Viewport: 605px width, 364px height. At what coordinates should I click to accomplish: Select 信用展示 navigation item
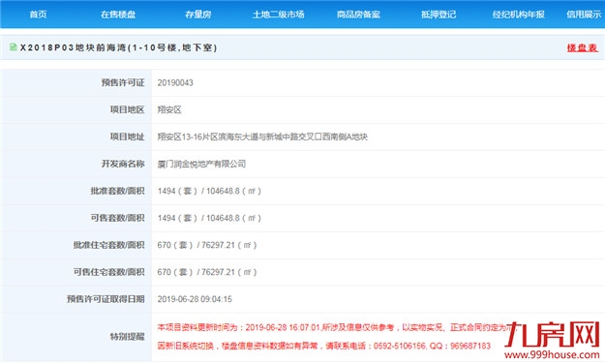584,15
